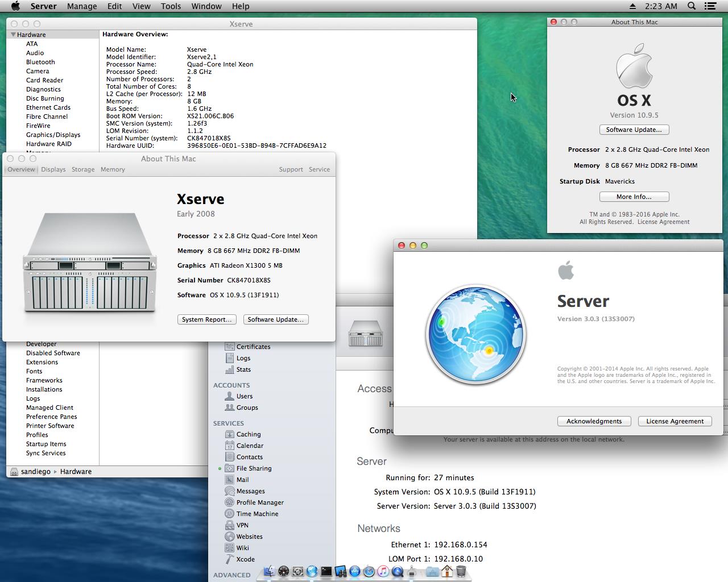Switch to the Storage tab
Image resolution: width=728 pixels, height=582 pixels.
coord(83,169)
